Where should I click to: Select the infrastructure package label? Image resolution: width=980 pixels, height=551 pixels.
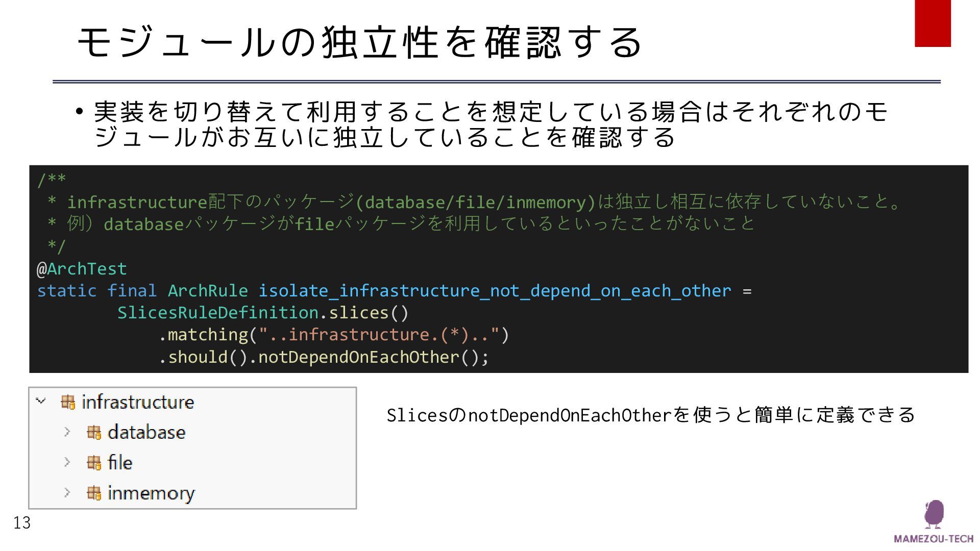138,402
